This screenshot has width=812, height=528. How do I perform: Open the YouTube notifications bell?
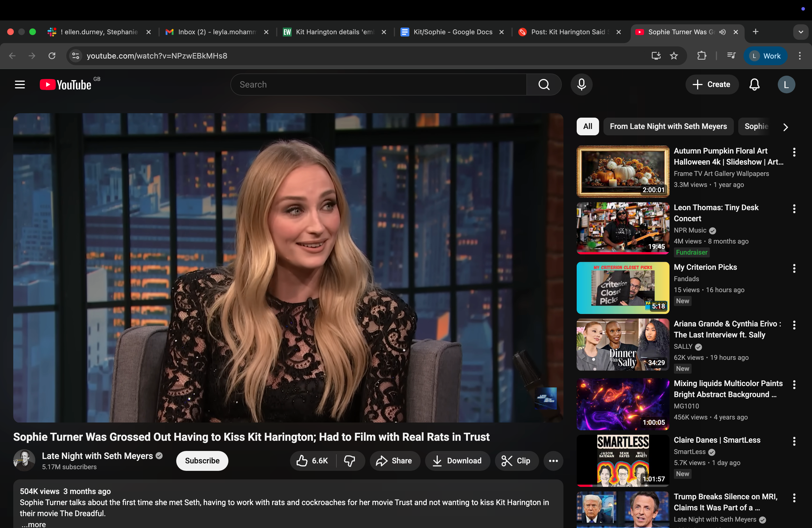click(755, 84)
